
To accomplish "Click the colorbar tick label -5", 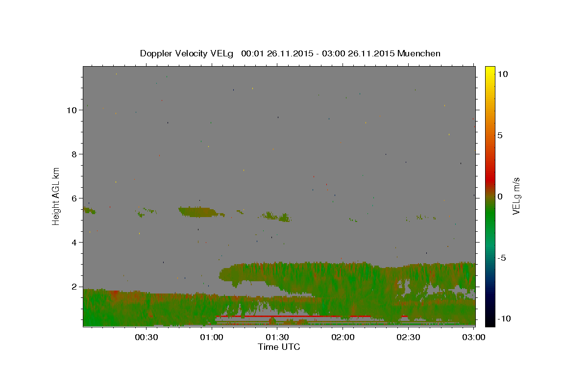I will pyautogui.click(x=502, y=258).
